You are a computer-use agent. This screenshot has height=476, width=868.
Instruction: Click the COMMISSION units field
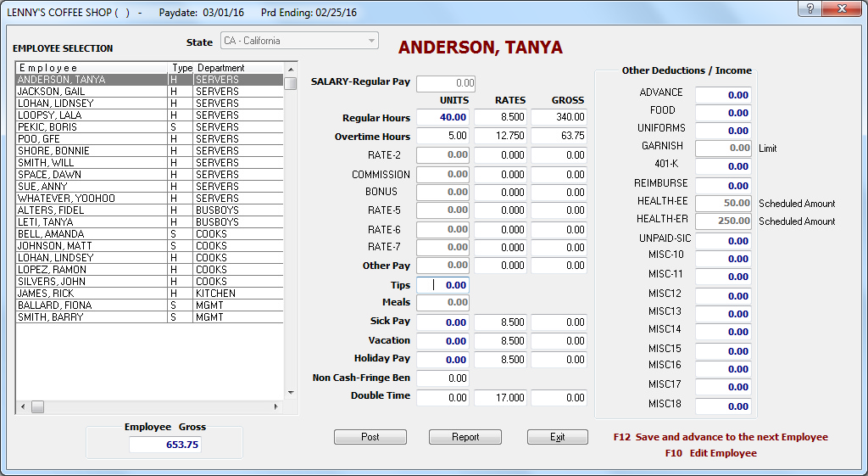[x=442, y=175]
